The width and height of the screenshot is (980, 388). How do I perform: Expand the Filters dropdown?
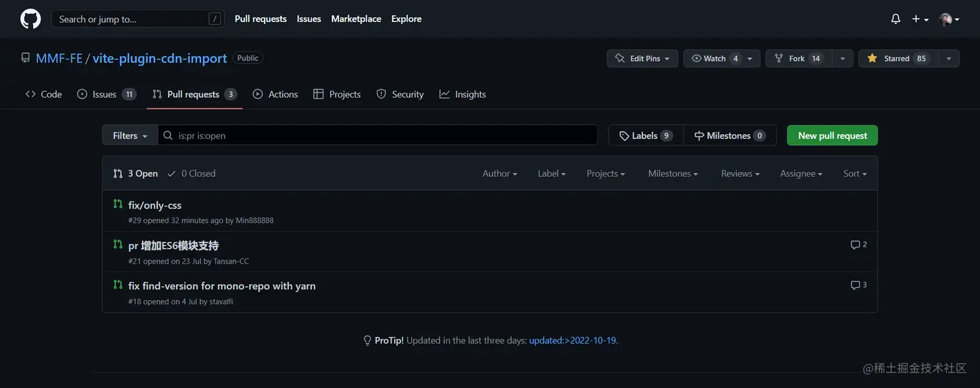[130, 135]
